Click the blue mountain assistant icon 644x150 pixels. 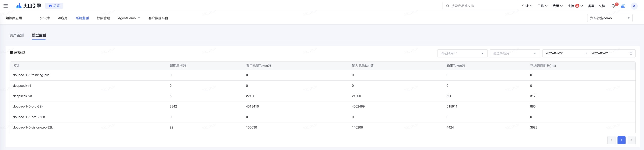click(623, 6)
